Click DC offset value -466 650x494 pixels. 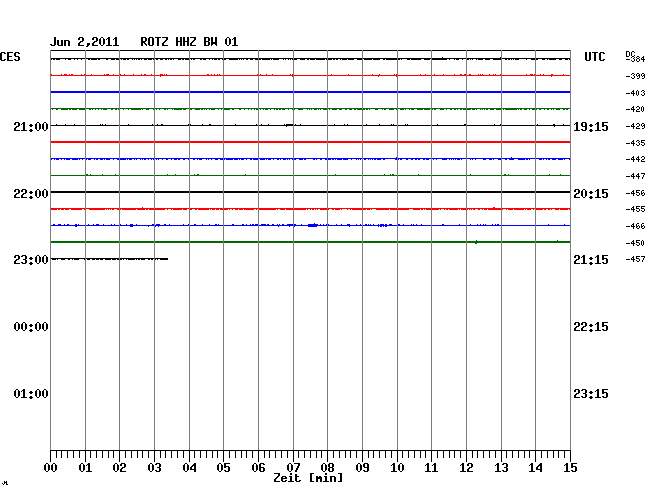point(635,226)
